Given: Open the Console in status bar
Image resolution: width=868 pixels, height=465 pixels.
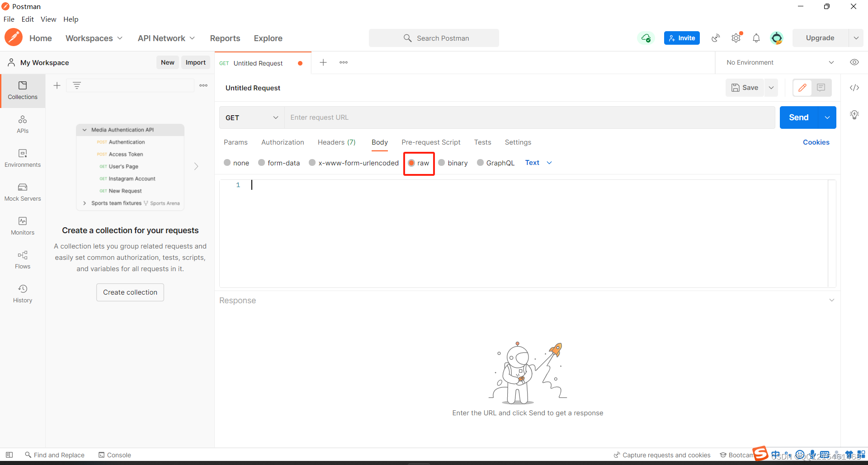Looking at the screenshot, I should click(x=115, y=455).
